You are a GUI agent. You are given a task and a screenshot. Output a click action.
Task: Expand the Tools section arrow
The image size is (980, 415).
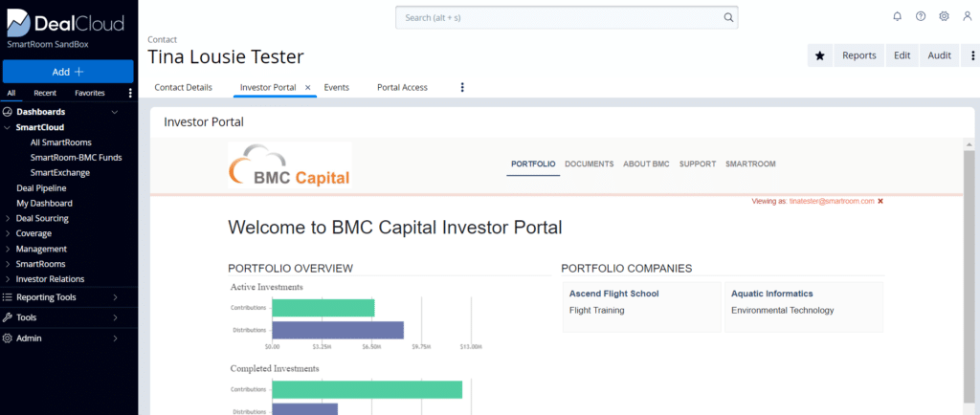115,317
